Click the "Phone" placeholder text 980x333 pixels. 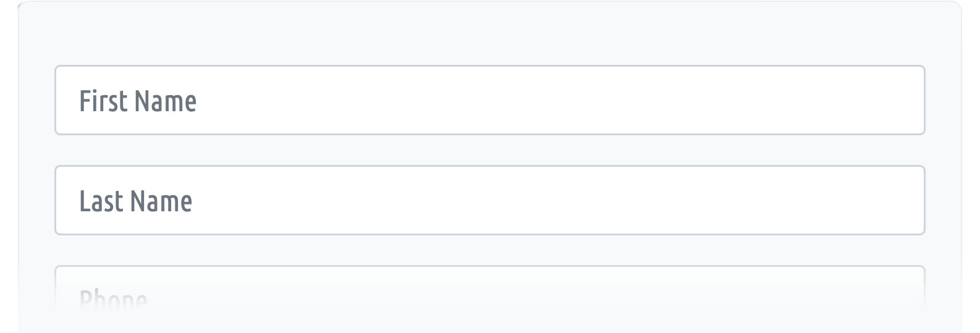[114, 300]
